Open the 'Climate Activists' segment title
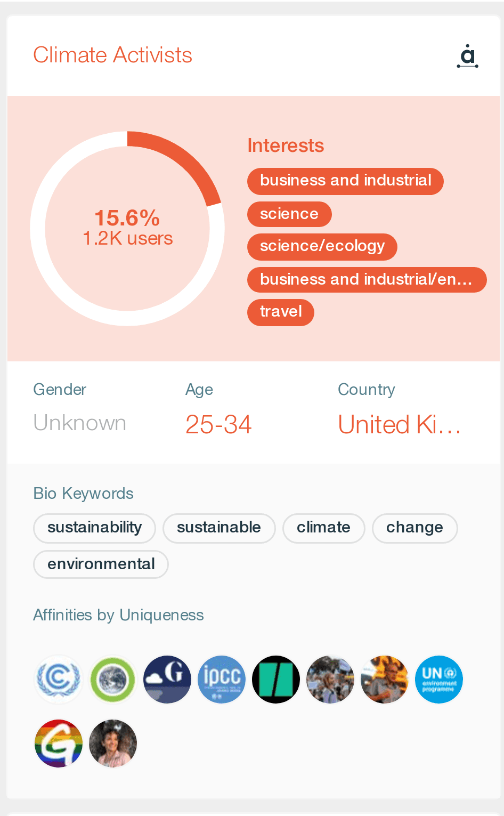504x816 pixels. [112, 55]
